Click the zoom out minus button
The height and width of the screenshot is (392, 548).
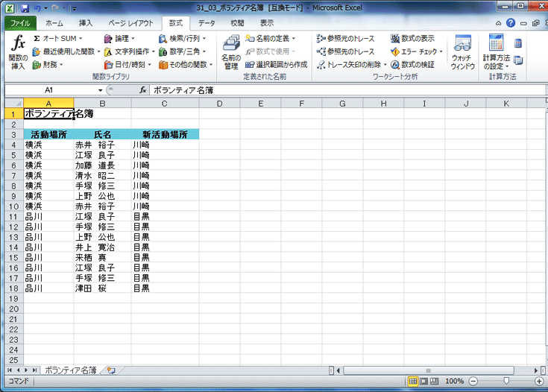[473, 381]
